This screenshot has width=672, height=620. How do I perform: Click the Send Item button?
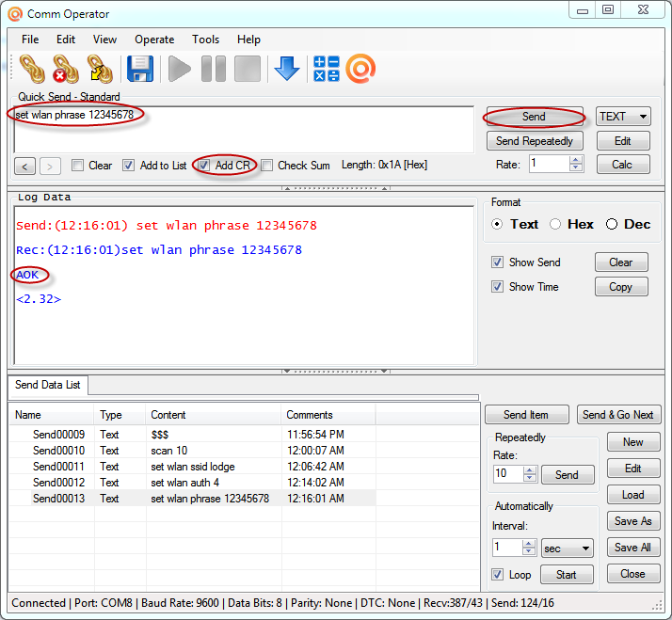click(x=526, y=415)
